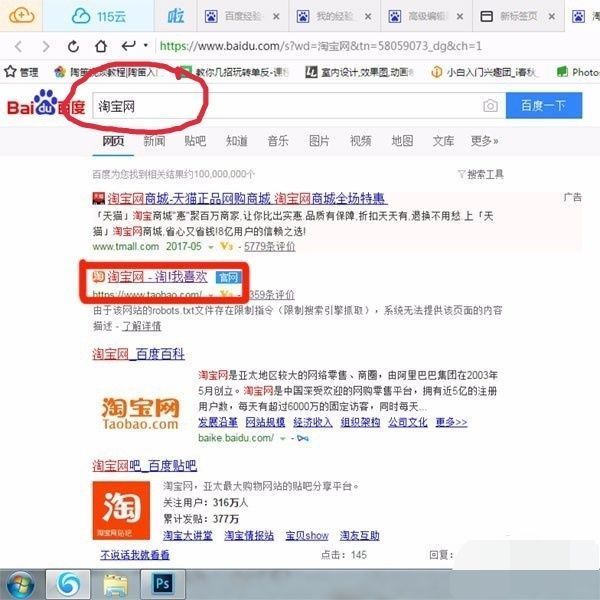Open the Photo bookmark in the bookmarks bar

click(578, 72)
